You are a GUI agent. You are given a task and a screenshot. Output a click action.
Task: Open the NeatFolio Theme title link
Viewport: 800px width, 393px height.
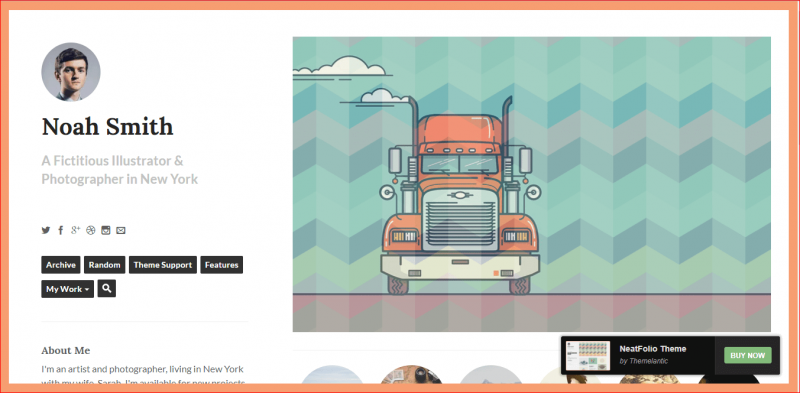point(653,349)
